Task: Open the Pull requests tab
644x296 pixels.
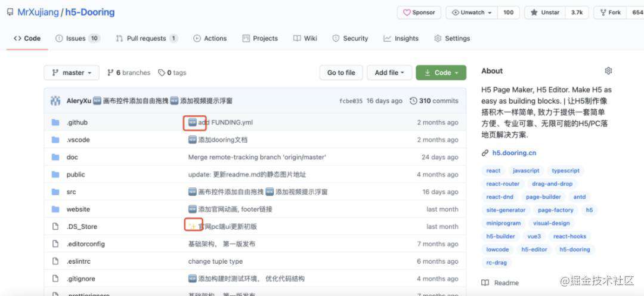Action: click(147, 38)
